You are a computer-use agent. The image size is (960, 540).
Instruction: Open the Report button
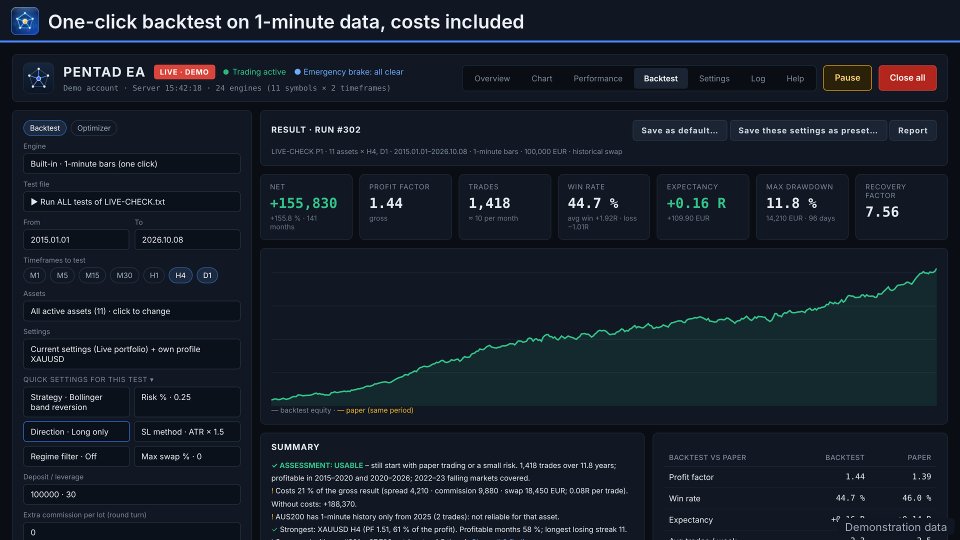[x=912, y=130]
